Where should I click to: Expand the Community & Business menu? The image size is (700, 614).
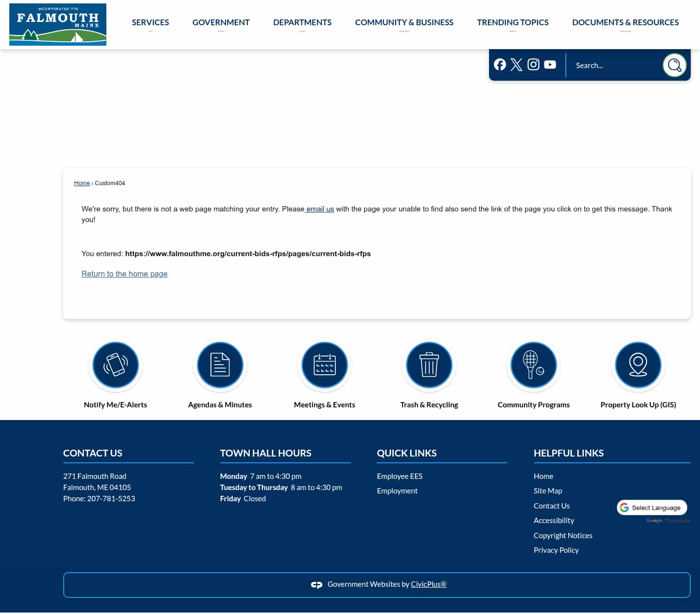click(404, 22)
